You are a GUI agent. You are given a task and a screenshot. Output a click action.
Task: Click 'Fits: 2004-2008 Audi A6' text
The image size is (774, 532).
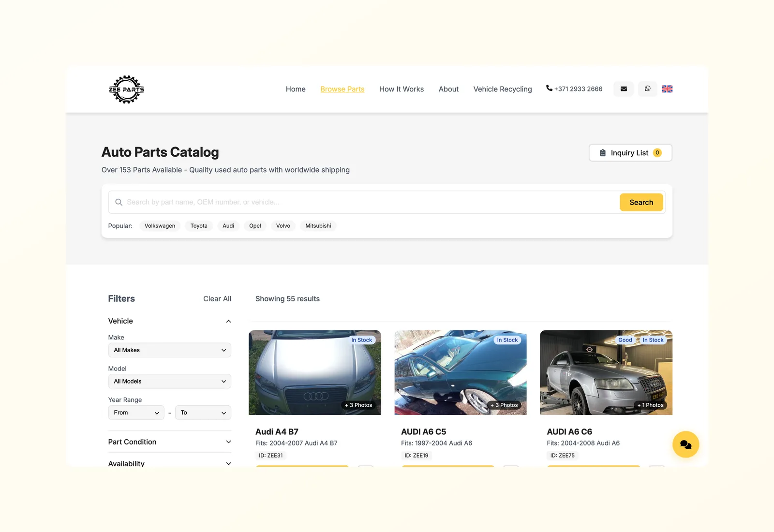click(583, 443)
